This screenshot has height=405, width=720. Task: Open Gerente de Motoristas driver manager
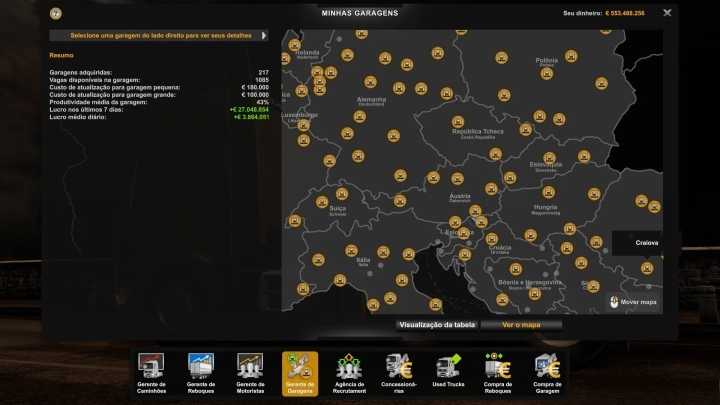(250, 373)
